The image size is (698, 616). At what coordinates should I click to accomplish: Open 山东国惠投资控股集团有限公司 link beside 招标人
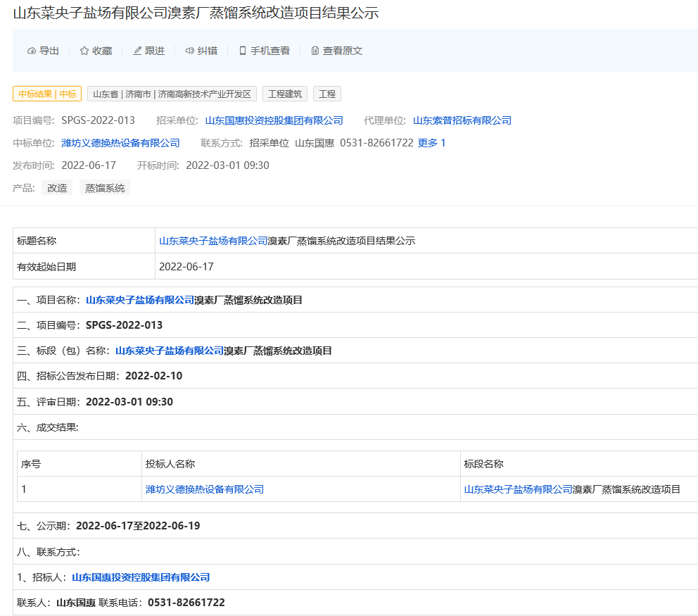[x=141, y=578]
